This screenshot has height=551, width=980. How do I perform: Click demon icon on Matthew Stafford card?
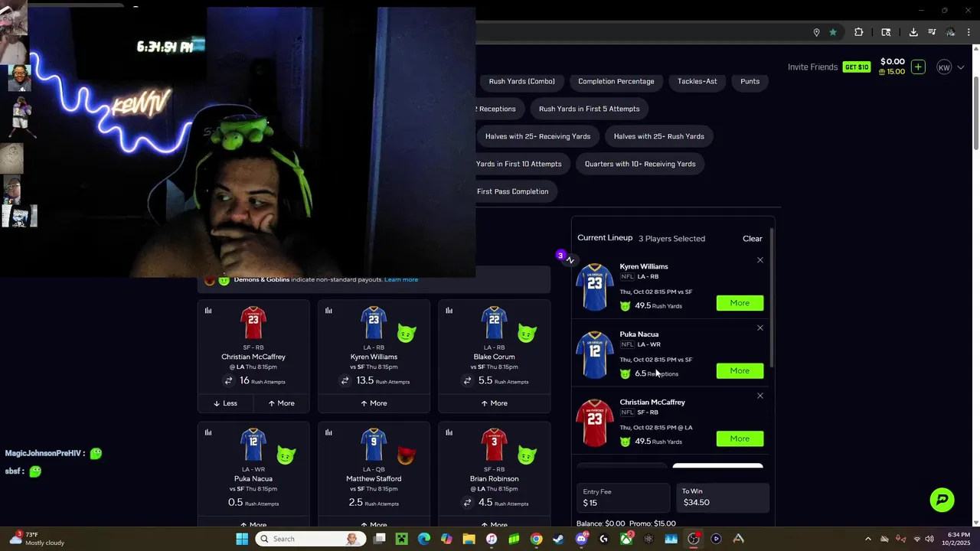coord(407,455)
